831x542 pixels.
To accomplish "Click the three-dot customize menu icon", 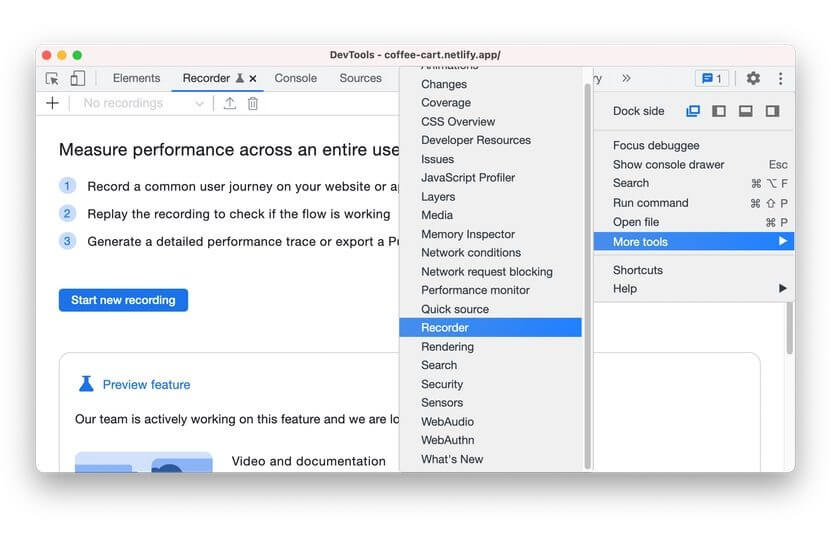I will [780, 78].
